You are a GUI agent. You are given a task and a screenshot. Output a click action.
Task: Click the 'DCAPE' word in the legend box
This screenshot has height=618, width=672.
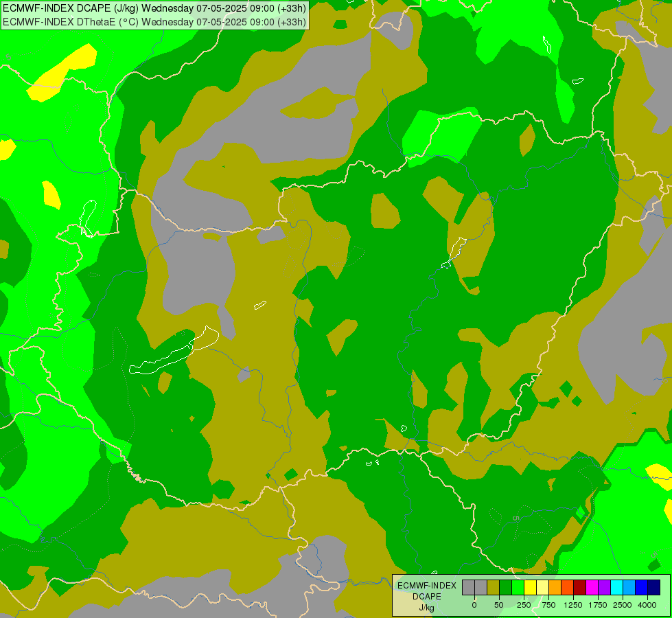pyautogui.click(x=427, y=597)
